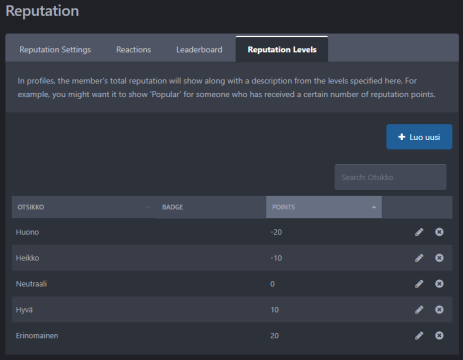Sort by the Otsikko column header
The image size is (463, 360).
point(84,207)
